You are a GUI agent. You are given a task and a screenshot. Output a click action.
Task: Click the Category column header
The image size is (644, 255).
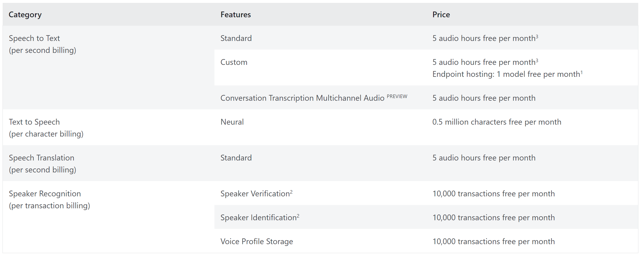[25, 15]
